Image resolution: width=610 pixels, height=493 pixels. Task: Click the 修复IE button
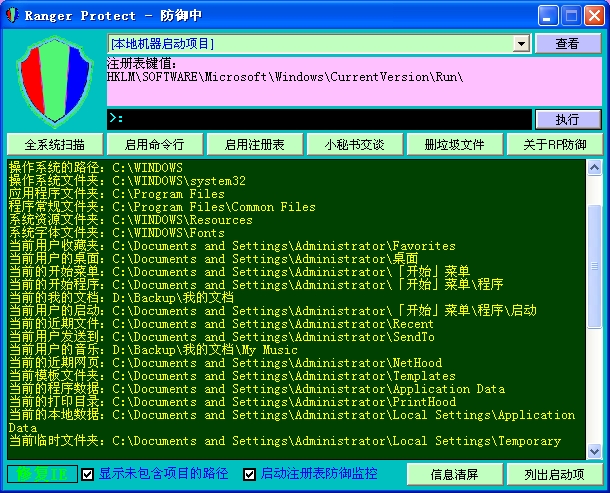click(x=42, y=474)
